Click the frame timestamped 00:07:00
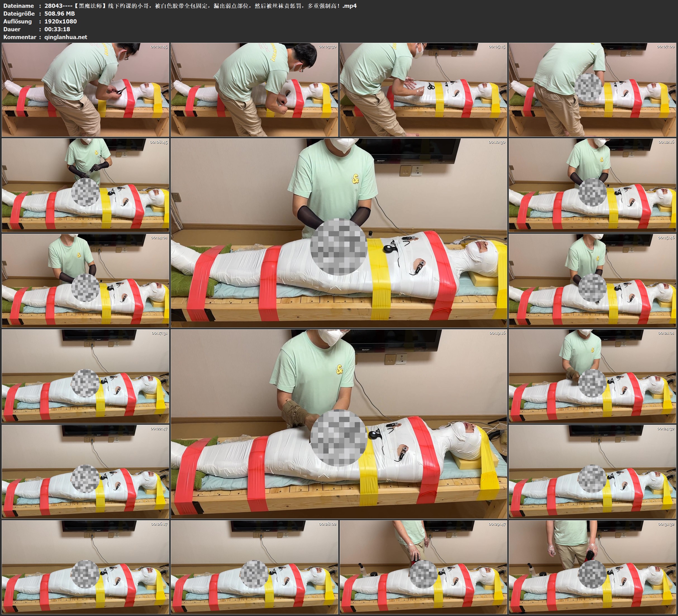This screenshot has height=616, width=678. tap(592, 89)
